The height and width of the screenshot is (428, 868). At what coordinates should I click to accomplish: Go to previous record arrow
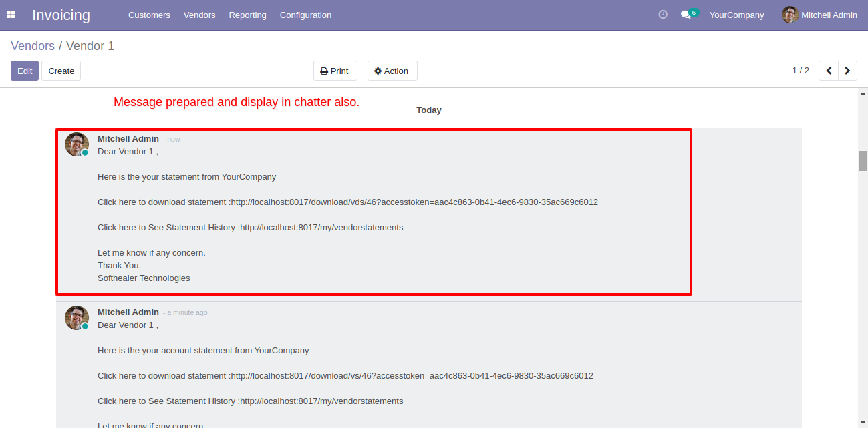(x=829, y=71)
